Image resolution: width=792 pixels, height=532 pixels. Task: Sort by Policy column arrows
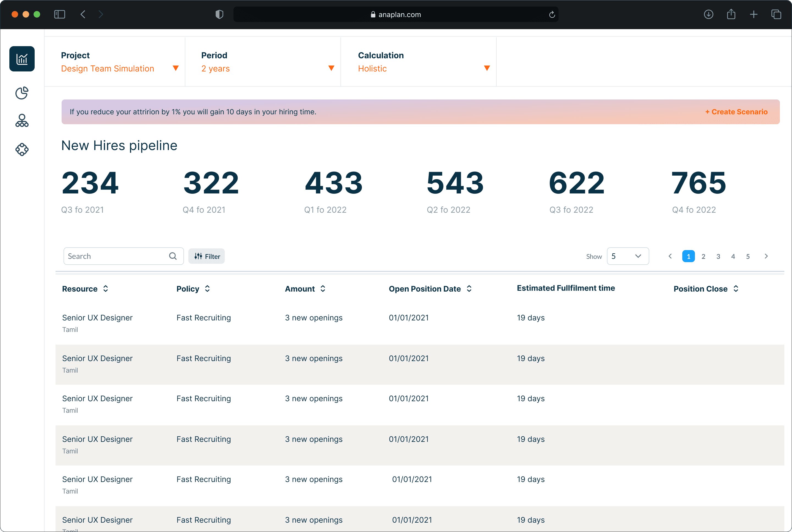point(207,289)
